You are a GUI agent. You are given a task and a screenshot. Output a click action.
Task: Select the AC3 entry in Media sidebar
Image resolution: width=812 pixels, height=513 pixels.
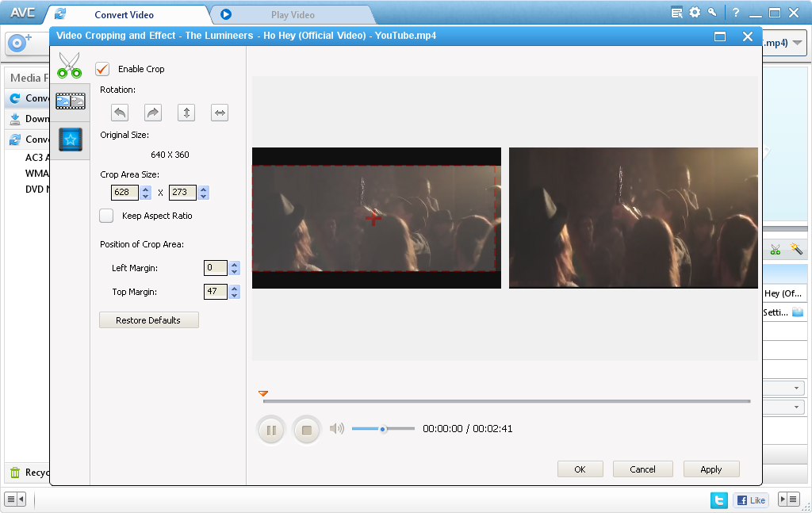click(x=36, y=157)
